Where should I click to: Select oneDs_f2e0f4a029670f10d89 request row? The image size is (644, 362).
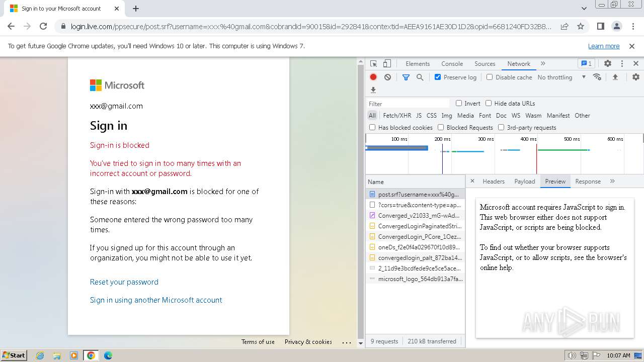(415, 247)
